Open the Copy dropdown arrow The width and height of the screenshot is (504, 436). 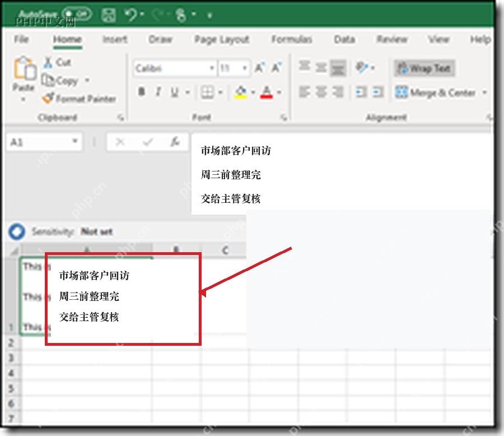tap(87, 80)
